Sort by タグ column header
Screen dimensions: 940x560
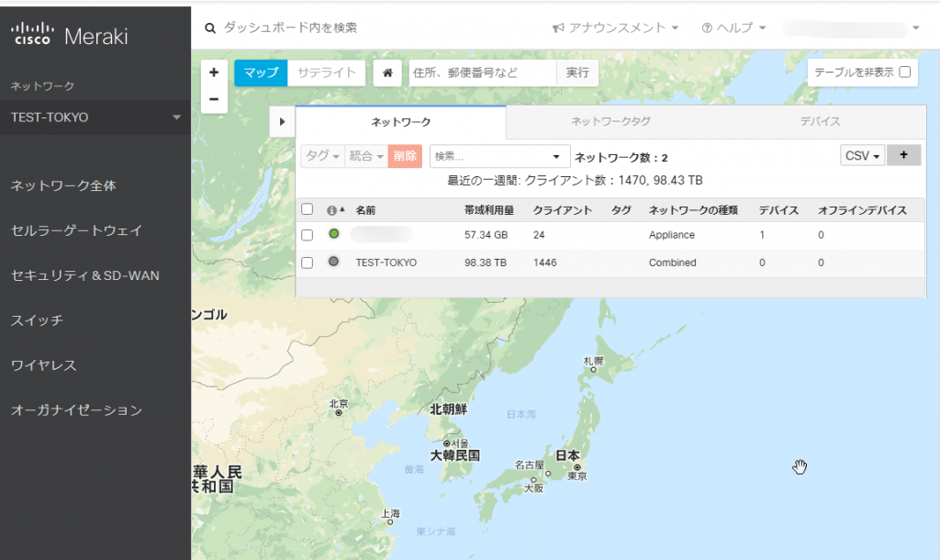tap(621, 210)
